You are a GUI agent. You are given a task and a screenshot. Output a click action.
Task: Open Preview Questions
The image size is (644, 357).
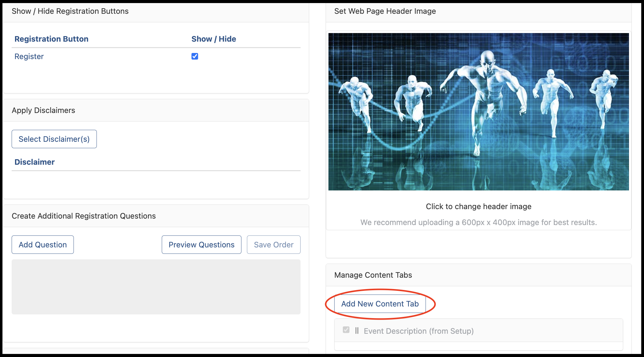coord(202,245)
